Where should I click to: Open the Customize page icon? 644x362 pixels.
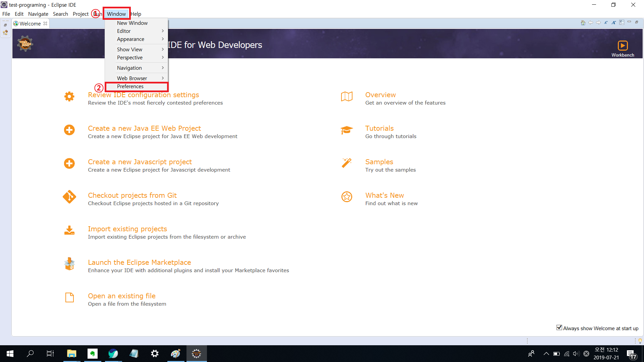[622, 22]
